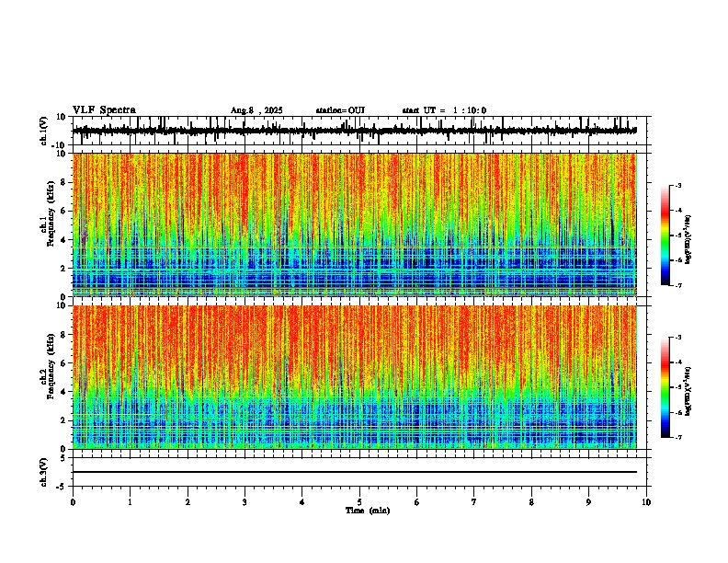Click the "-7" label on ch.2 color scale
Image resolution: width=728 pixels, height=563 pixels.
677,437
